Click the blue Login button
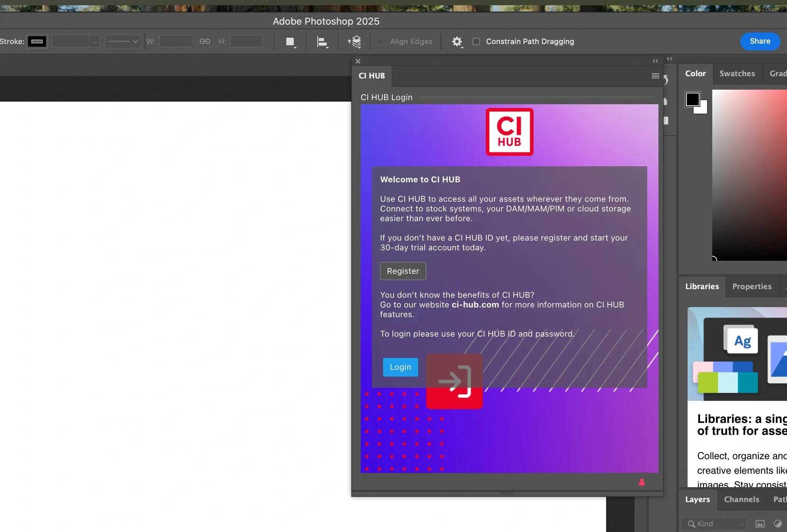 tap(401, 367)
